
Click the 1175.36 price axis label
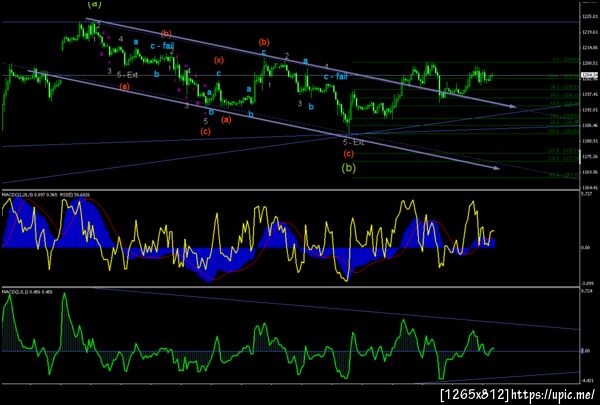[589, 156]
